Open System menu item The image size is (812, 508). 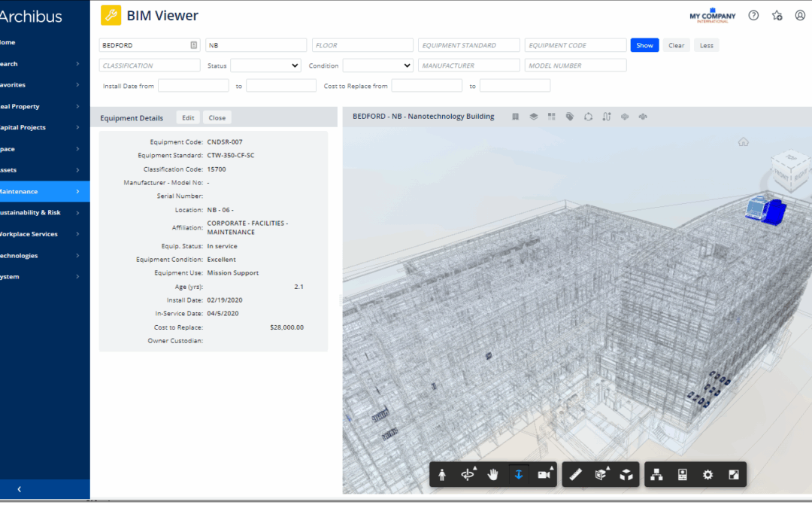click(x=44, y=277)
